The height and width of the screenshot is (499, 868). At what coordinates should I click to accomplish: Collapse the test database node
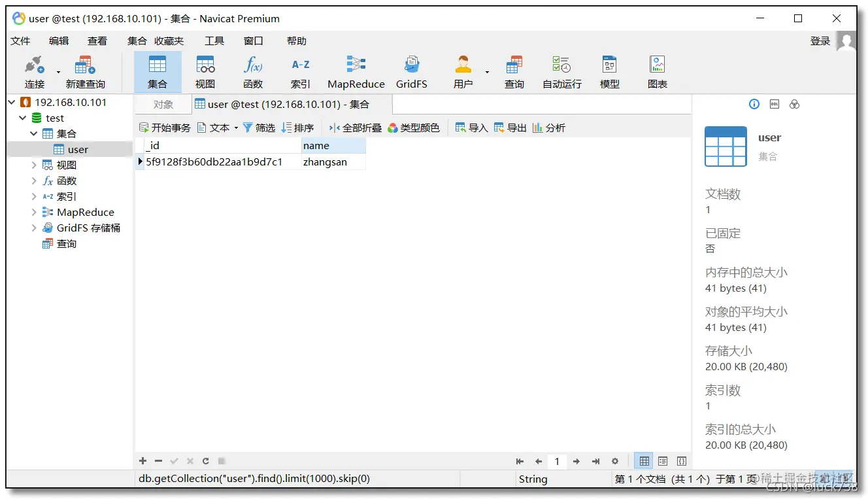click(x=23, y=118)
